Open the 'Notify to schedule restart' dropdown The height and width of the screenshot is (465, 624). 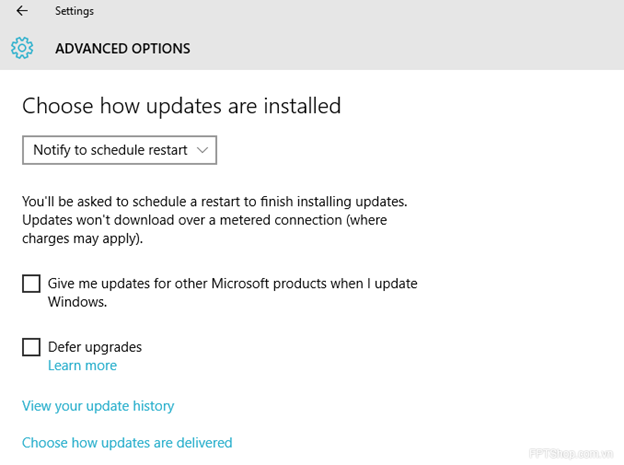119,150
